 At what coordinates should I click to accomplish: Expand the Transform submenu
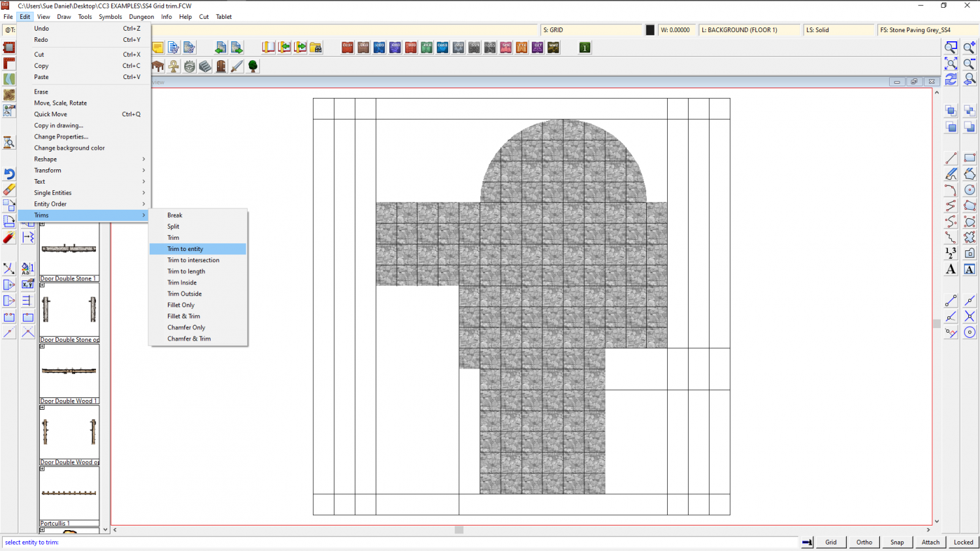tap(84, 170)
